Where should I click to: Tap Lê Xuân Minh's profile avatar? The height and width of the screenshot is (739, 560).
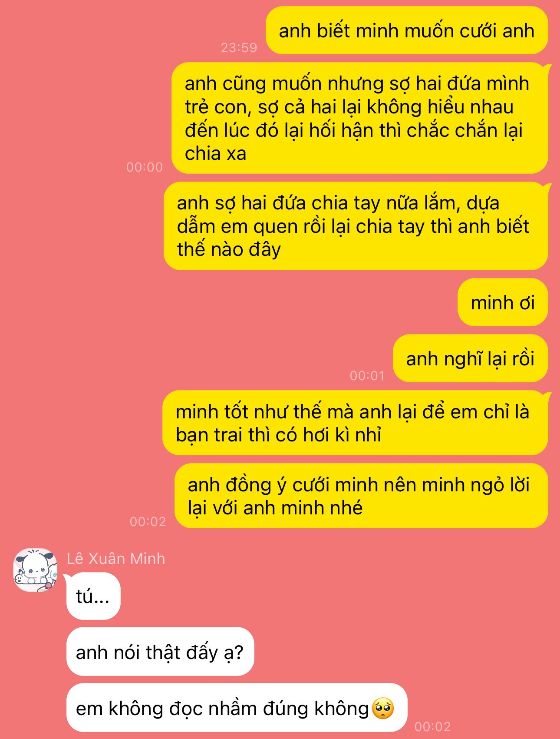coord(36,570)
